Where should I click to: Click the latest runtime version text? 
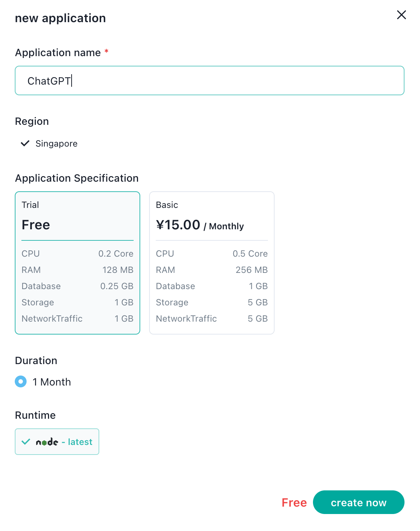coord(80,442)
